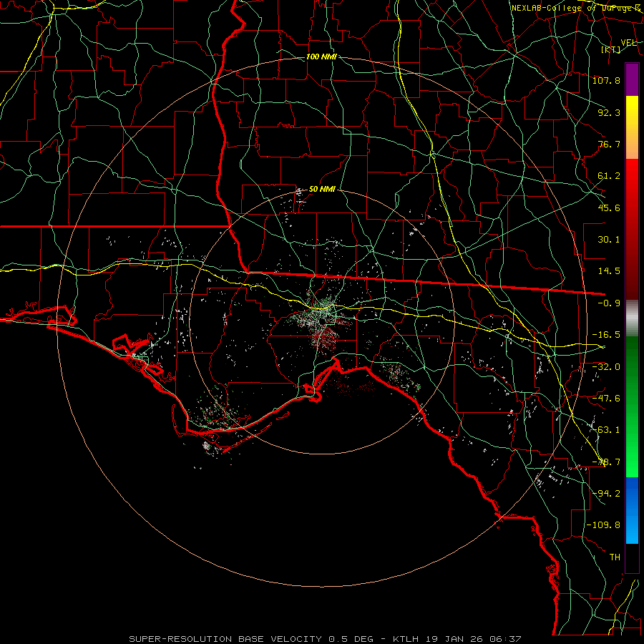
Task: Click the -94.2 velocity scale value
Action: coord(606,494)
